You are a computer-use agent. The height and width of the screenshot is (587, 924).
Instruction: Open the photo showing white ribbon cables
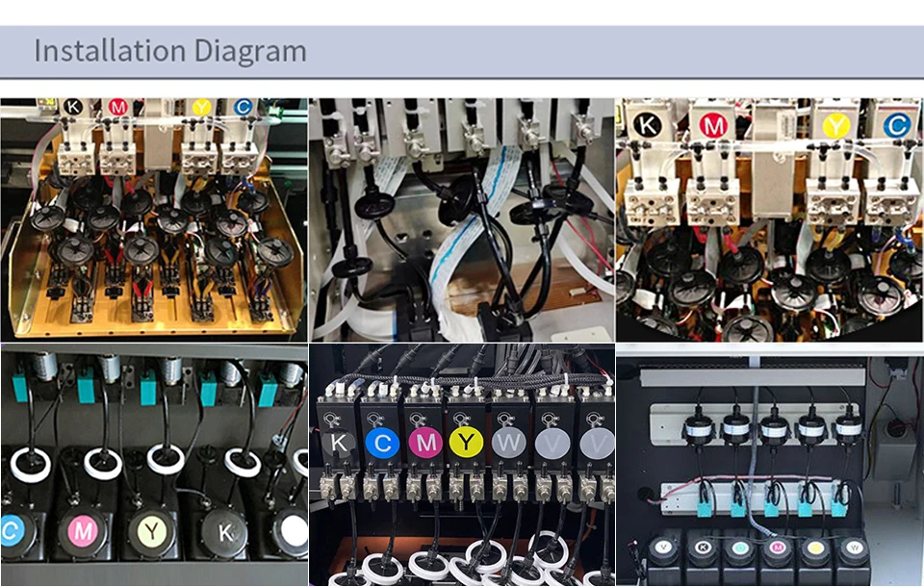pyautogui.click(x=461, y=219)
